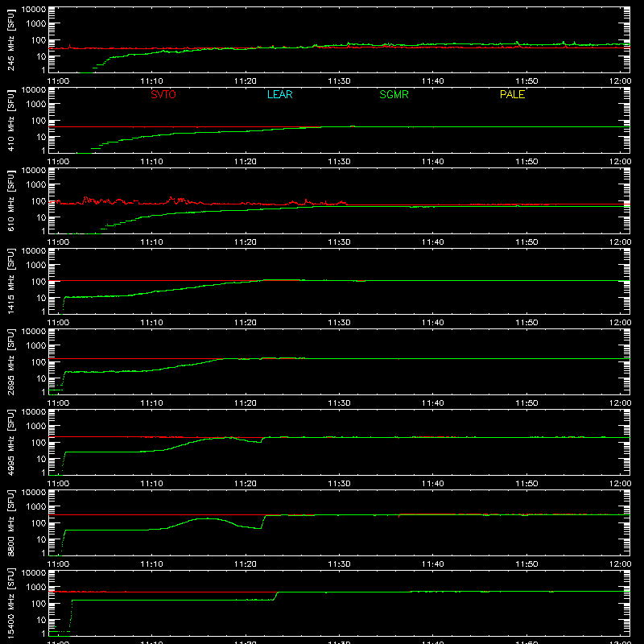Click the 11:30 tick of the 1415 MHz plot
Screen dimensions: 644x644
339,323
